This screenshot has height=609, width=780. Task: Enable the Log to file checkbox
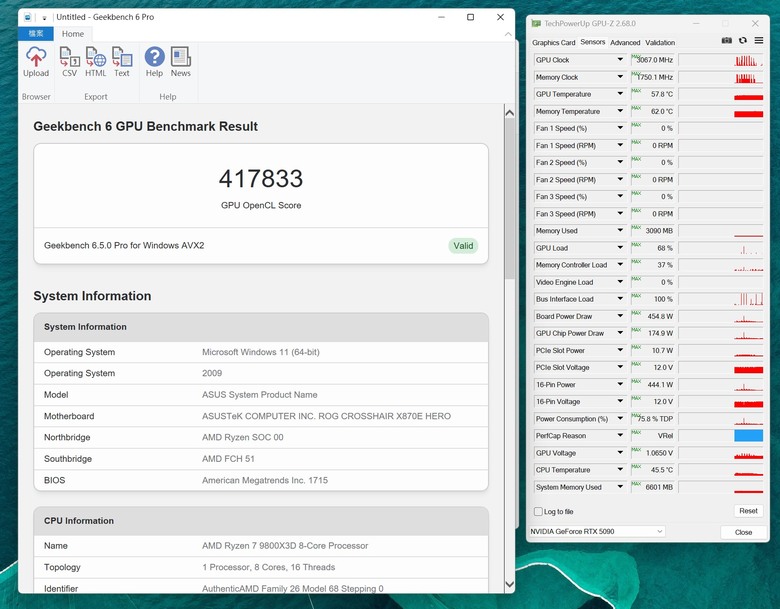[538, 511]
